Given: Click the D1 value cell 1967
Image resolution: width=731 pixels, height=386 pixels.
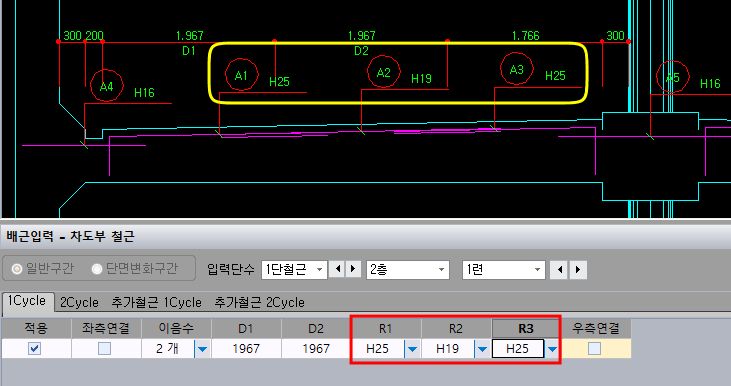Looking at the screenshot, I should (x=246, y=349).
